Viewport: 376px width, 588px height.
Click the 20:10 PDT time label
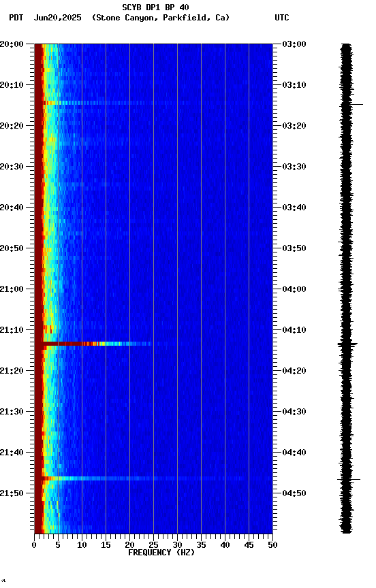tap(12, 85)
